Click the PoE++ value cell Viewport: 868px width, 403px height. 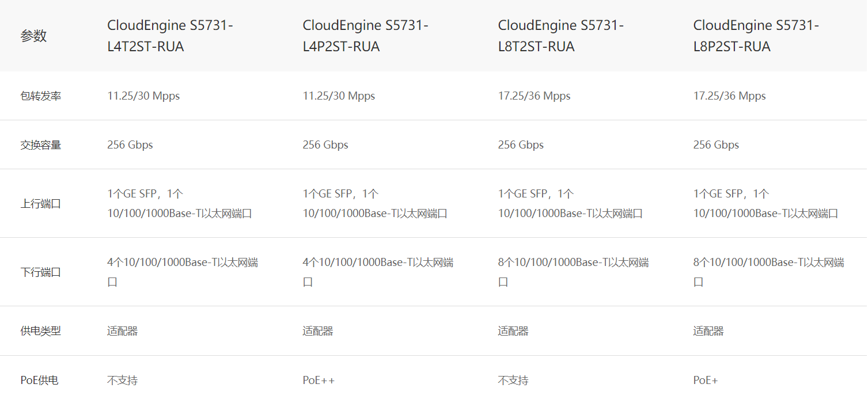pos(319,381)
